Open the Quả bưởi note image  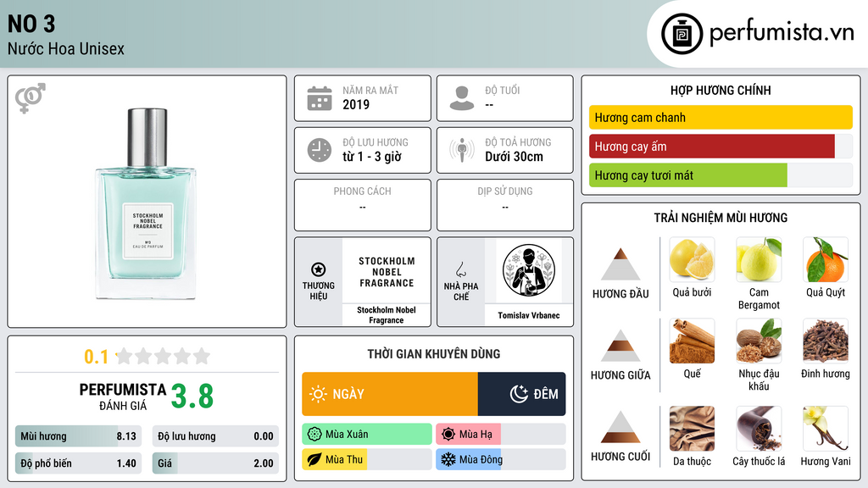(692, 259)
